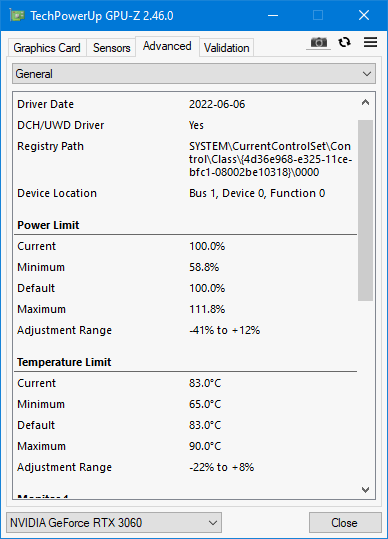Click the DCH/UWD Driver row label
Image resolution: width=388 pixels, height=539 pixels.
60,125
